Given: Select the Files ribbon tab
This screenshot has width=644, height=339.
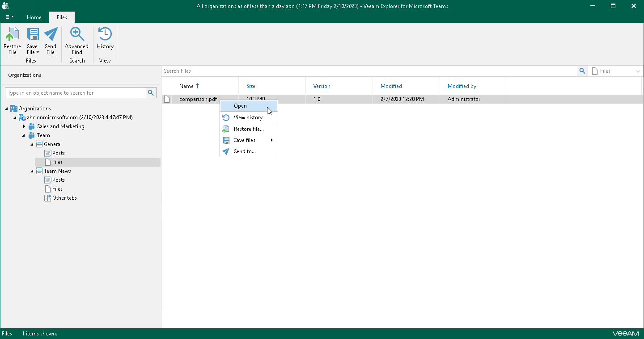Looking at the screenshot, I should [x=62, y=17].
